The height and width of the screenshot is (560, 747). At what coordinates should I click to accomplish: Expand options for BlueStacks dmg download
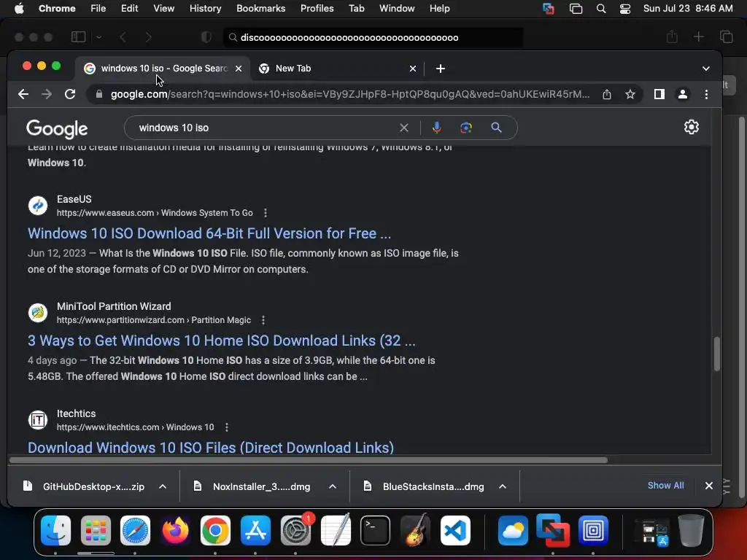502,486
